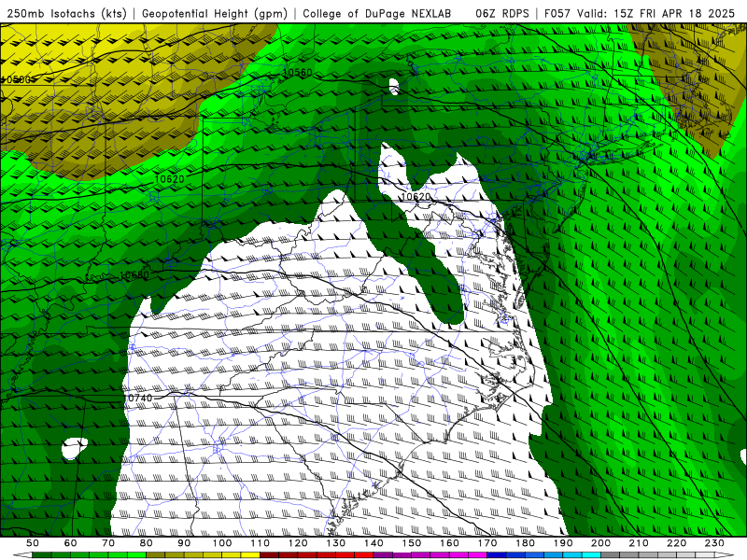
Task: Click the 10740 height contour label
Action: (138, 399)
